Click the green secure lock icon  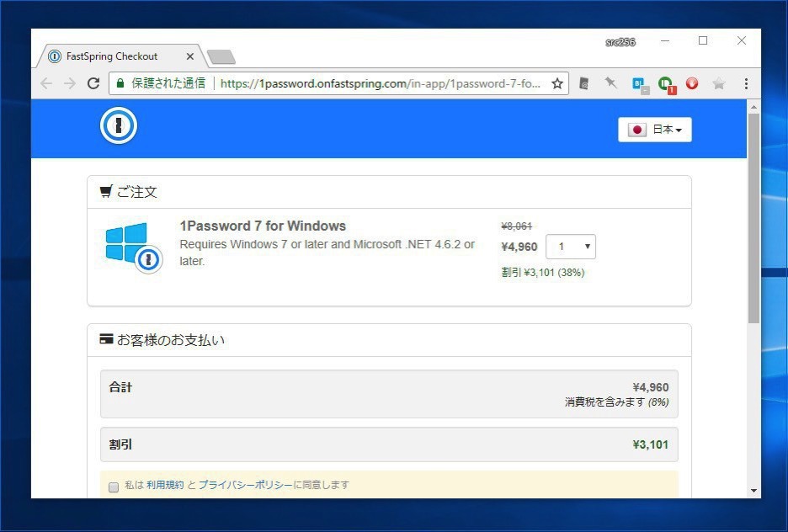pos(120,83)
